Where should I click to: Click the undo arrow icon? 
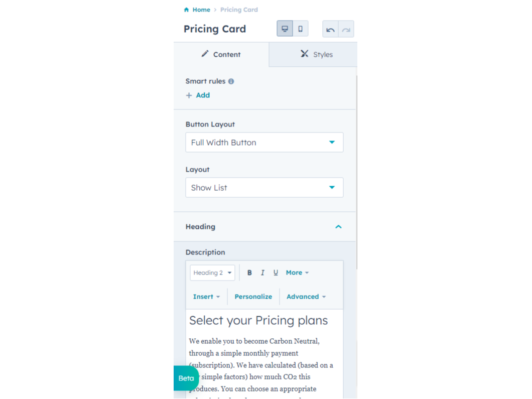pyautogui.click(x=330, y=29)
